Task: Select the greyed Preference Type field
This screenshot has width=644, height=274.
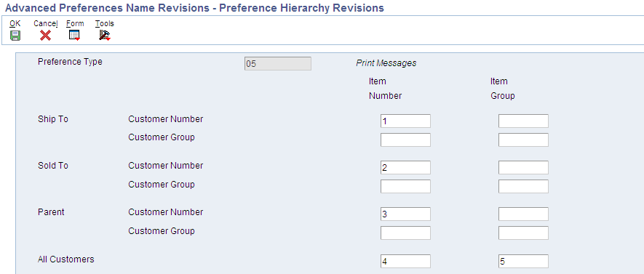Action: (x=278, y=63)
